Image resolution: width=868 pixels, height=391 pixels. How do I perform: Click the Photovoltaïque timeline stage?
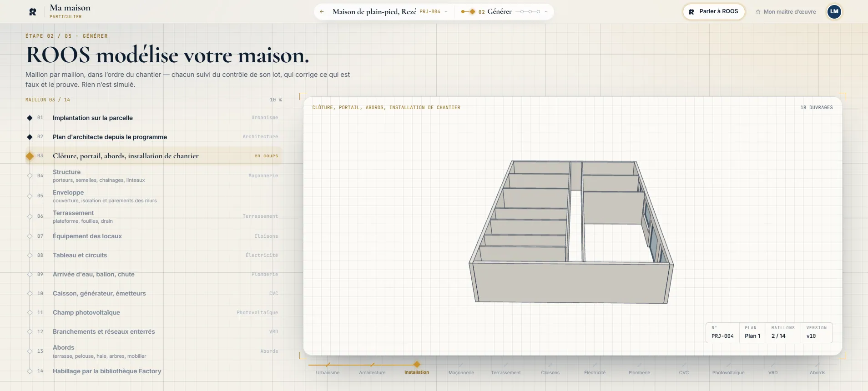coord(728,369)
